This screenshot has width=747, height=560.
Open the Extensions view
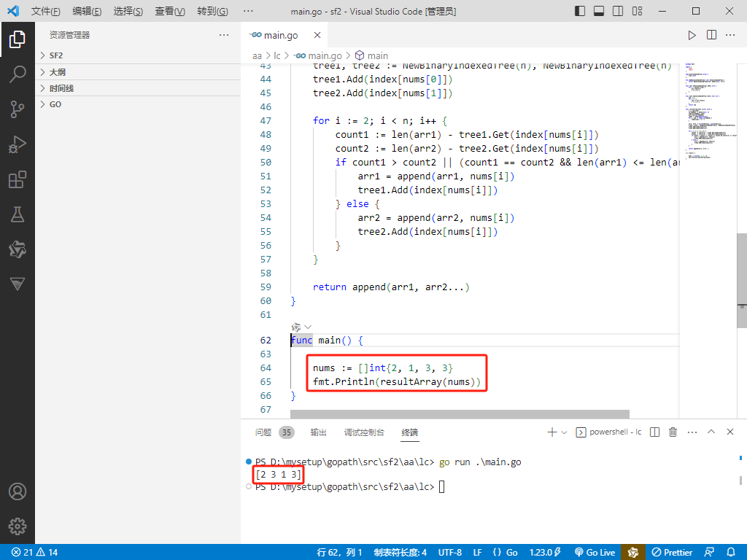18,179
